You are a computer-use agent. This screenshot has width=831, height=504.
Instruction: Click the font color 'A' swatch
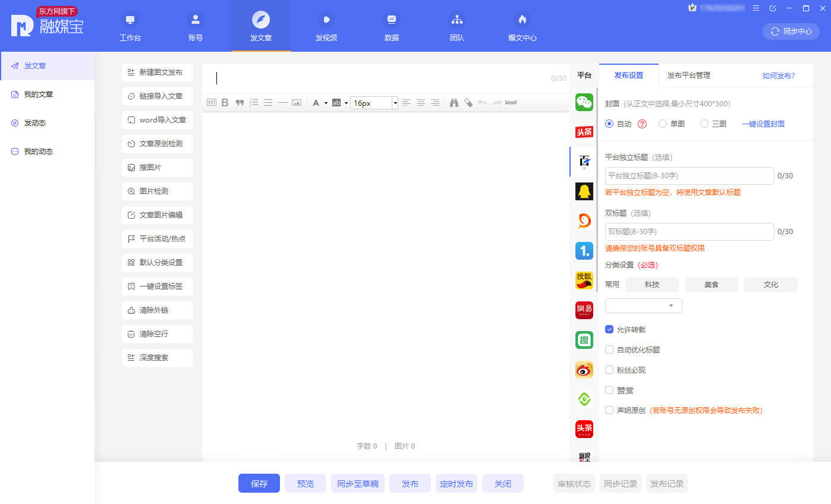tap(316, 103)
